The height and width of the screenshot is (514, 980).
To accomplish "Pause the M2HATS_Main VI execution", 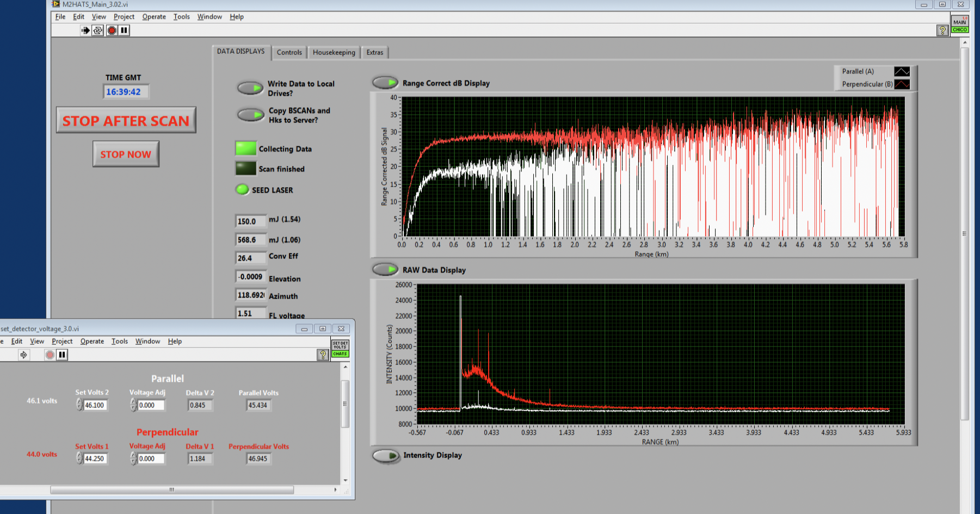I will 125,30.
